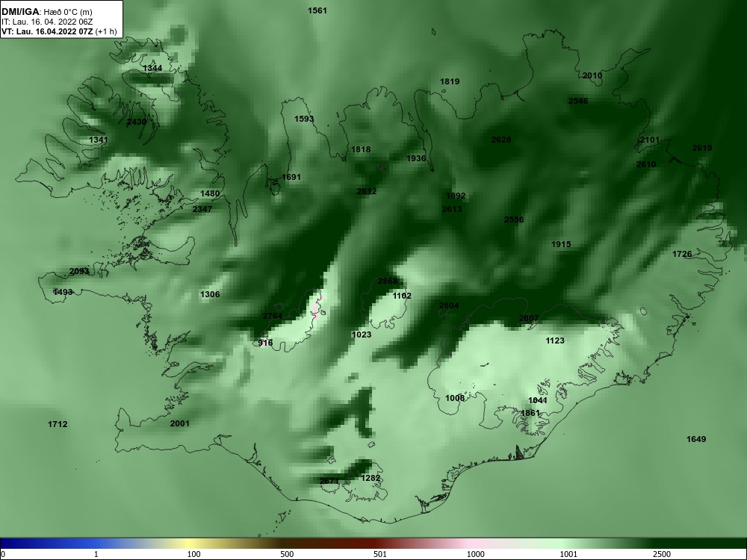747x560 pixels.
Task: Click the map value 1726
Action: (x=682, y=255)
